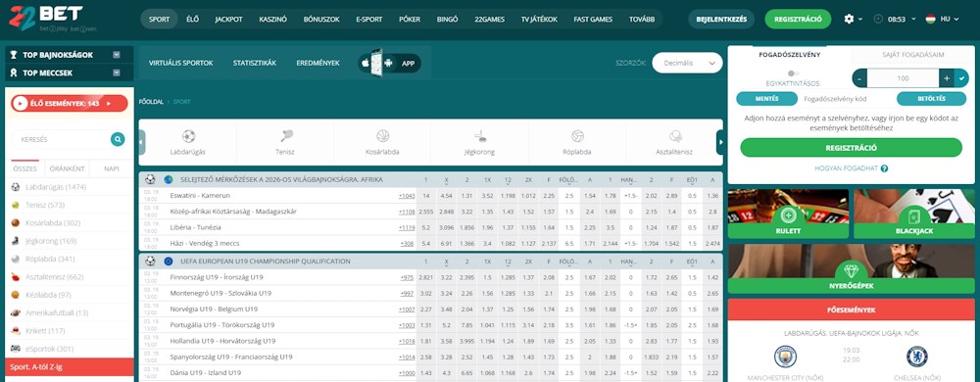
Task: Switch to Óránként filter tab
Action: (x=67, y=168)
